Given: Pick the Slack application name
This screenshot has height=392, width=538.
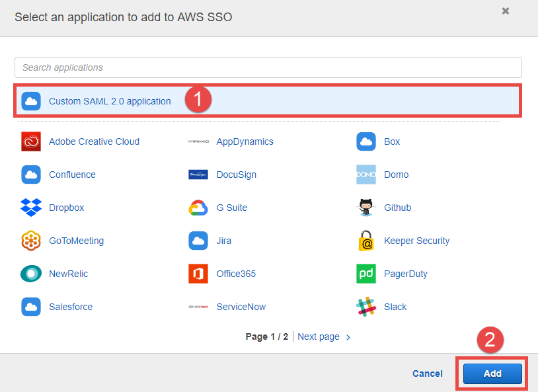Looking at the screenshot, I should (395, 307).
